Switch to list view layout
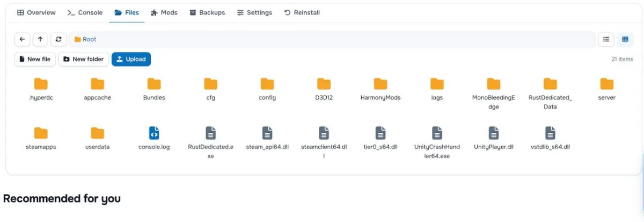Image resolution: width=644 pixels, height=222 pixels. click(606, 39)
